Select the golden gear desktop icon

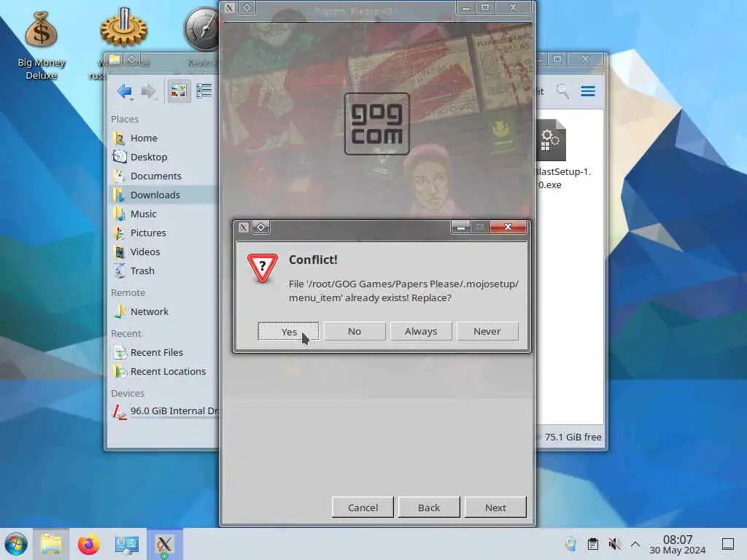tap(123, 27)
